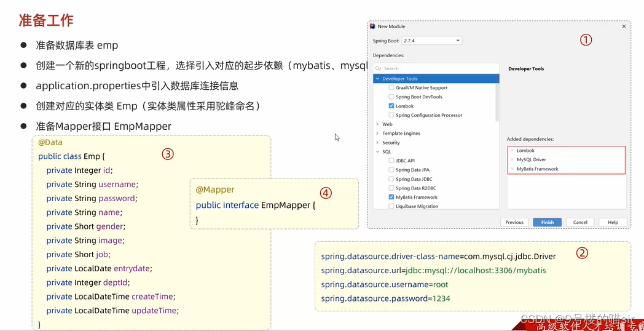Click the spring.datasource.username=root line
Screen dimensions: 644x331
pos(385,284)
